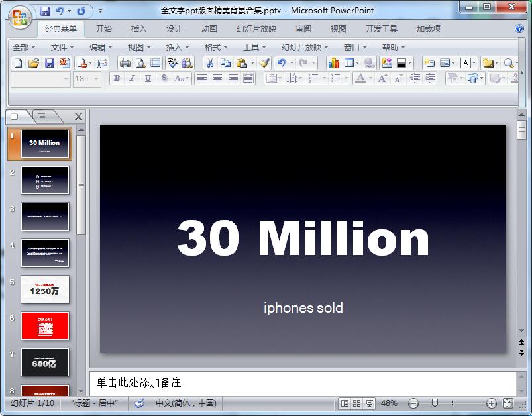
Task: Expand the Undo history dropdown arrow
Action: (x=291, y=63)
